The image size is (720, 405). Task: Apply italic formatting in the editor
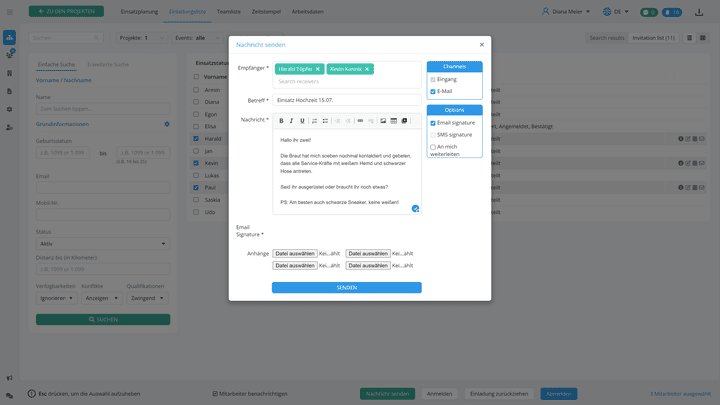(291, 121)
